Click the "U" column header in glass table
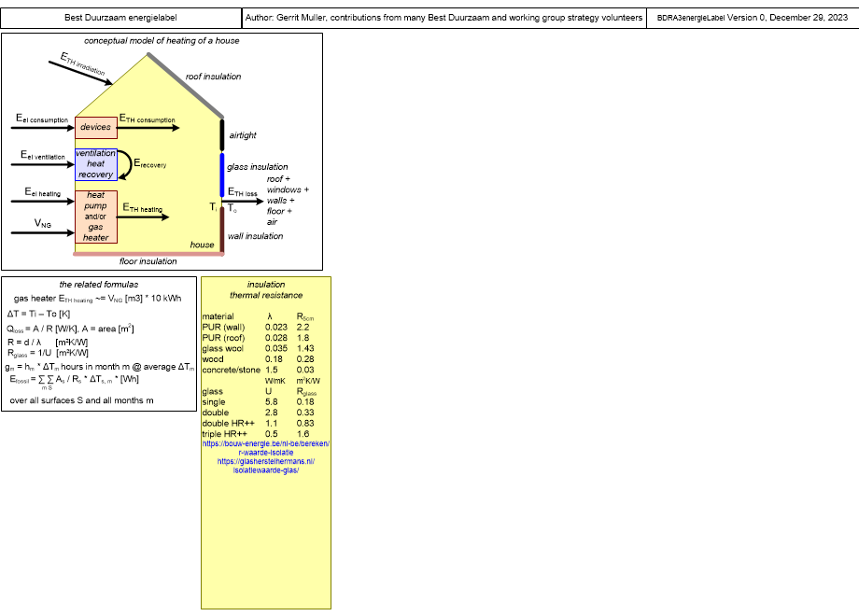 point(269,391)
